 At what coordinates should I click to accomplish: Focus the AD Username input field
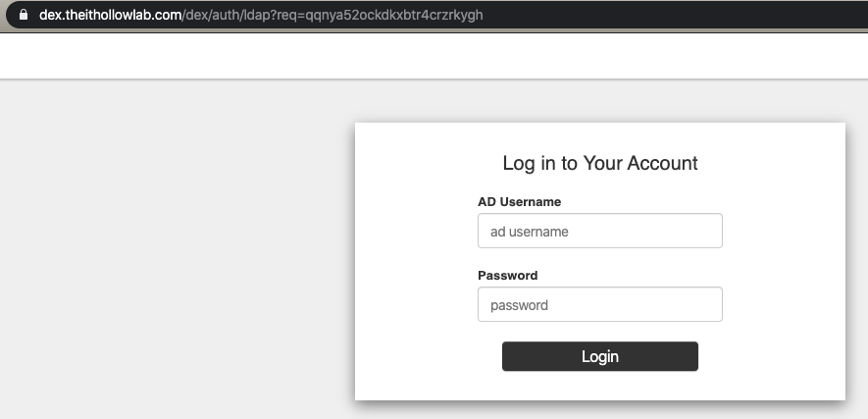coord(599,232)
